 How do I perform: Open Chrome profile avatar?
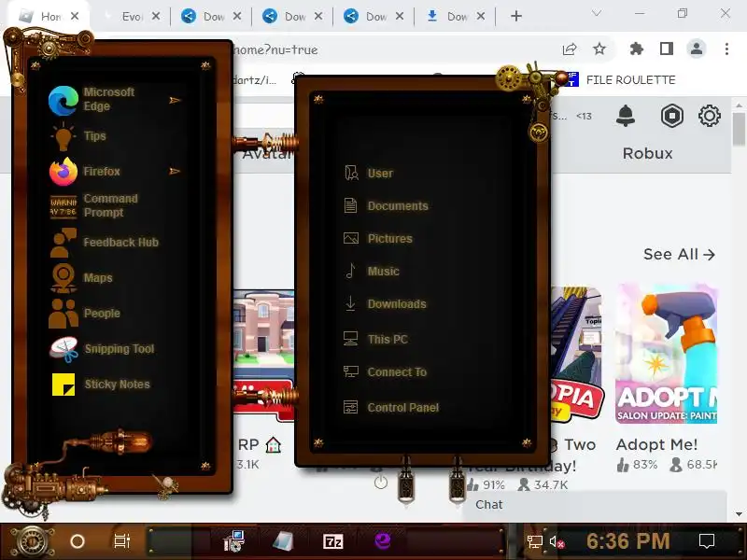click(x=697, y=49)
